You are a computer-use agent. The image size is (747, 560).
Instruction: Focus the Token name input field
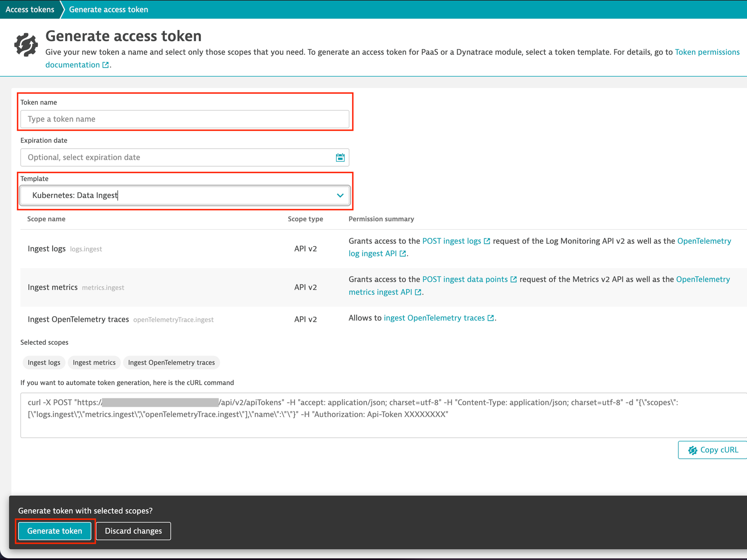pos(185,119)
